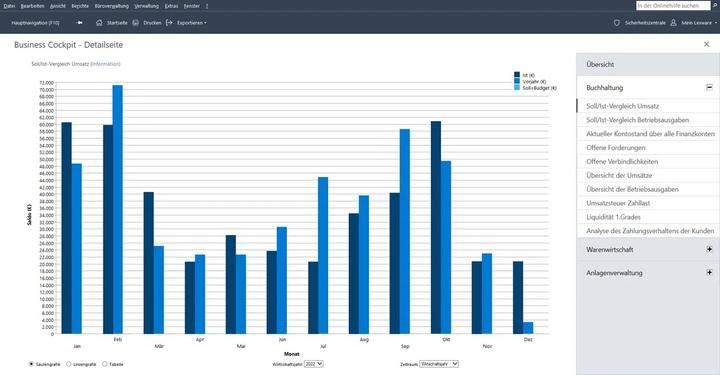
Task: Click the dark Ist bar for Mär
Action: (148, 263)
